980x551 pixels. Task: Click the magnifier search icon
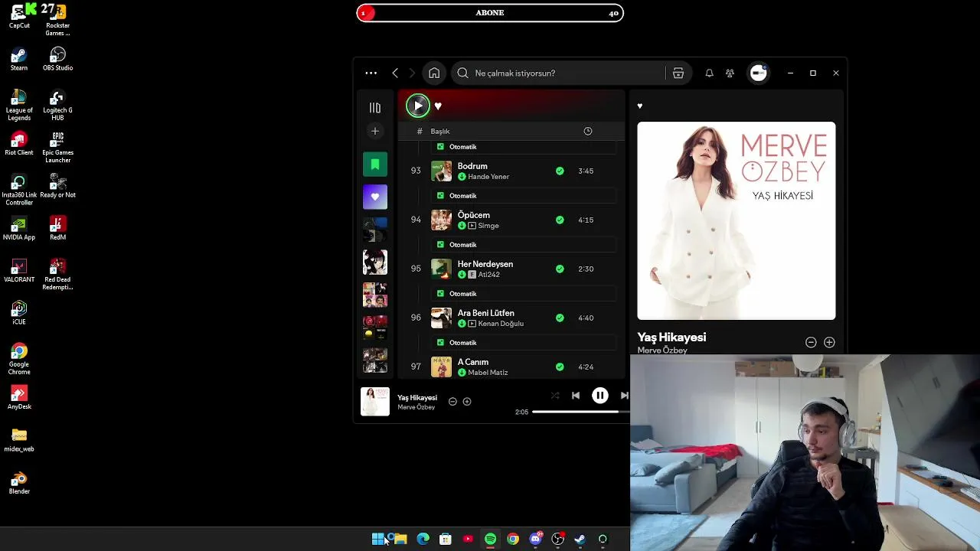pos(462,73)
